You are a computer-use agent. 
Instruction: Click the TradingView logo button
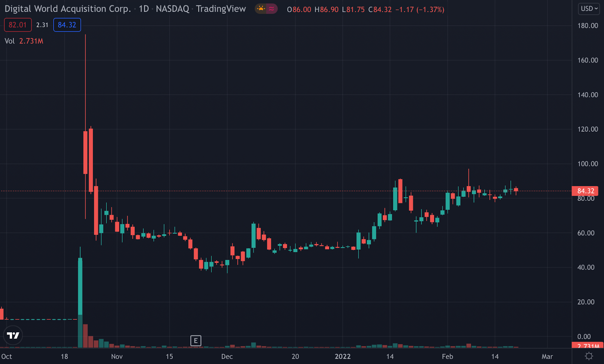(13, 335)
